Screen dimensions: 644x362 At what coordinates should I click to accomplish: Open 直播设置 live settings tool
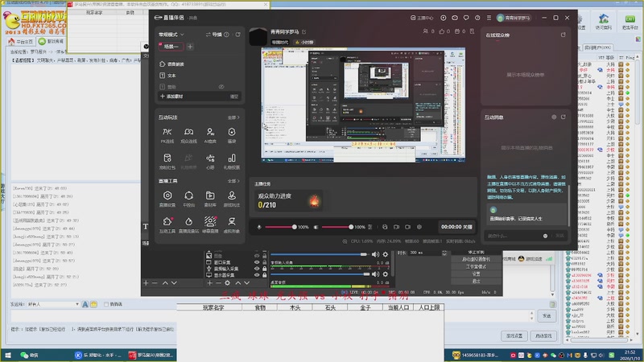167,199
